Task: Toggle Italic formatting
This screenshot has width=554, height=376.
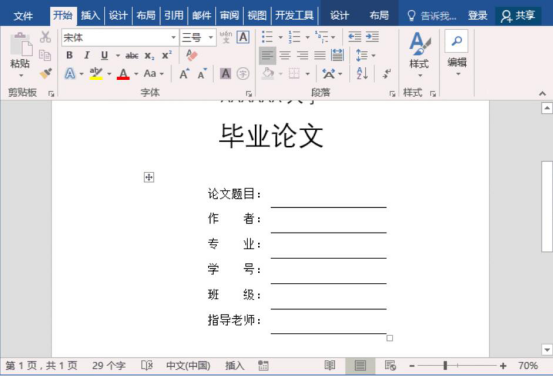Action: pos(87,55)
